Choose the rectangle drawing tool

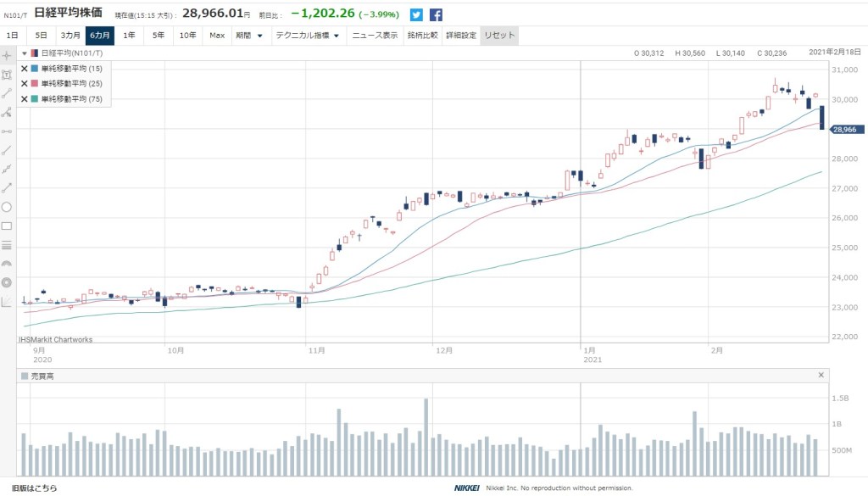coord(7,226)
